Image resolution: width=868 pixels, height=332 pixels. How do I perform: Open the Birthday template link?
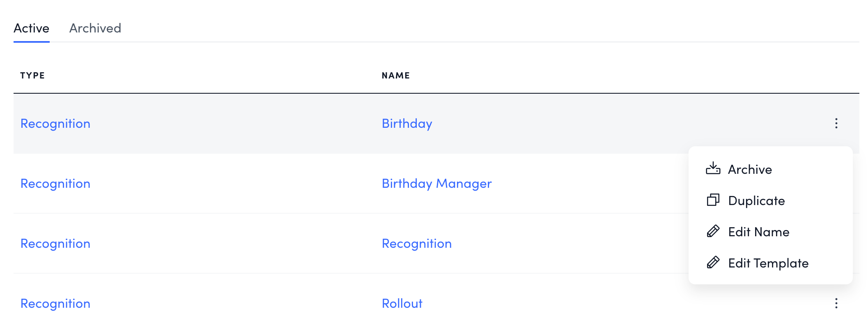coord(407,124)
